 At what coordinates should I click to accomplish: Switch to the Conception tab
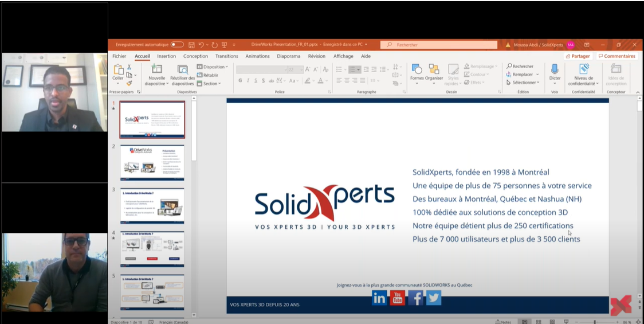(x=195, y=56)
